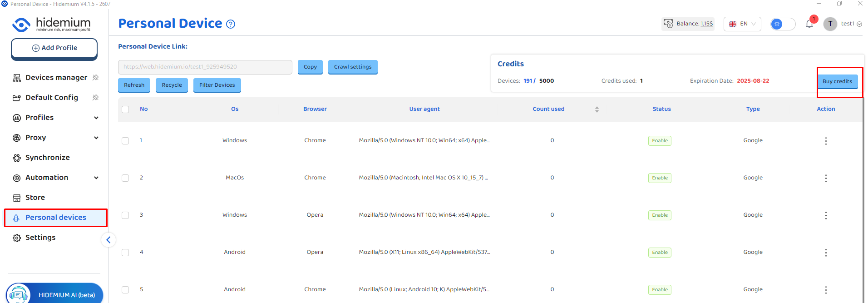
Task: Click the notification bell icon
Action: [809, 24]
